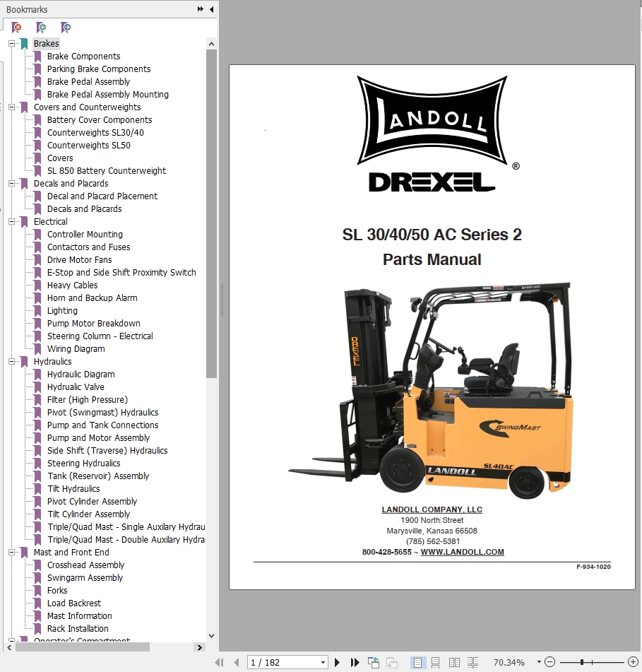The width and height of the screenshot is (642, 672).
Task: Open the page number dropdown arrow
Action: pyautogui.click(x=323, y=663)
